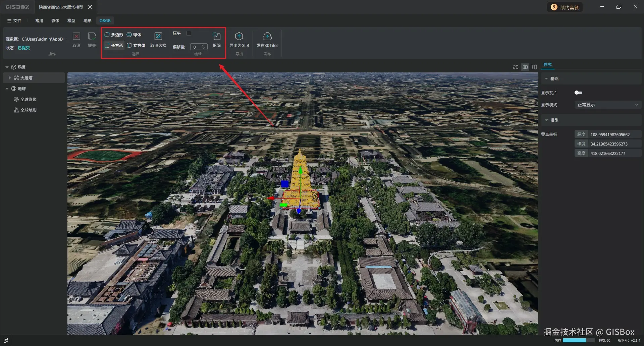Switch to split-screen view icon
The height and width of the screenshot is (346, 644).
535,67
